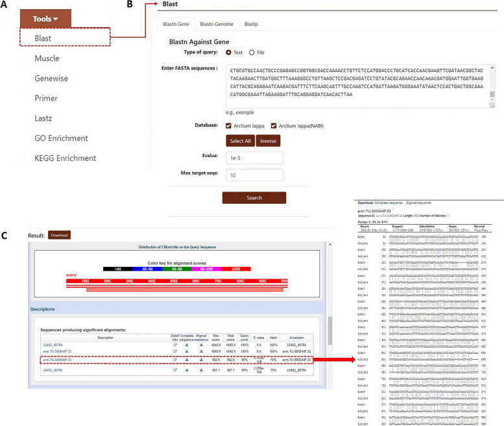
Task: Click the Evalue input field
Action: point(256,157)
